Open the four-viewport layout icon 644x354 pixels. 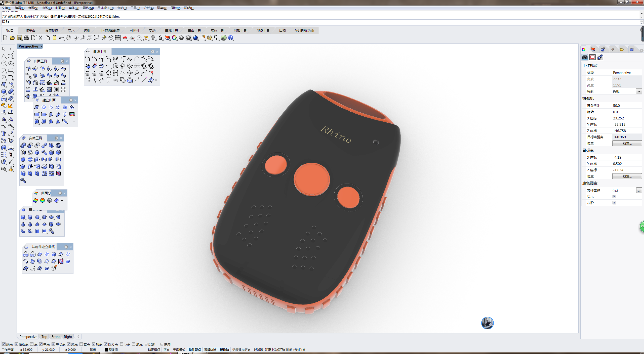118,38
